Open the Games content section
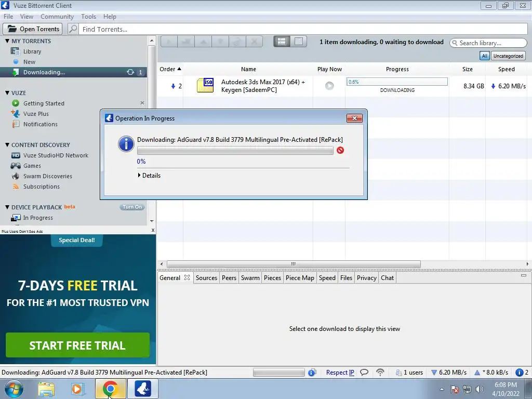Screen dimensions: 532x399 click(32, 166)
